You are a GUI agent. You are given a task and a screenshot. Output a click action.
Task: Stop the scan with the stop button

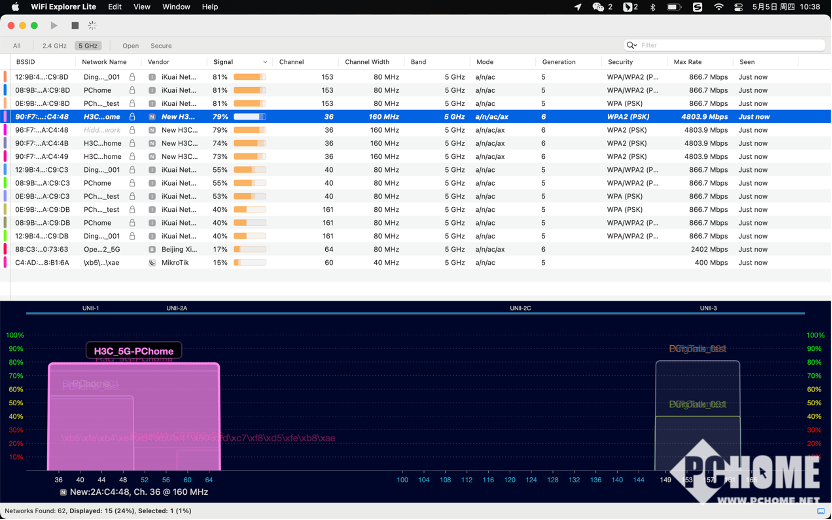[x=75, y=25]
